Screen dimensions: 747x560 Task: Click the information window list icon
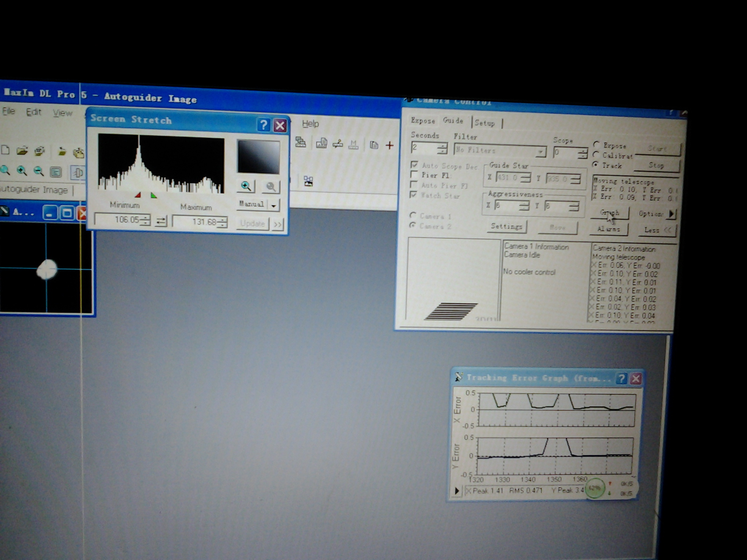[x=55, y=172]
